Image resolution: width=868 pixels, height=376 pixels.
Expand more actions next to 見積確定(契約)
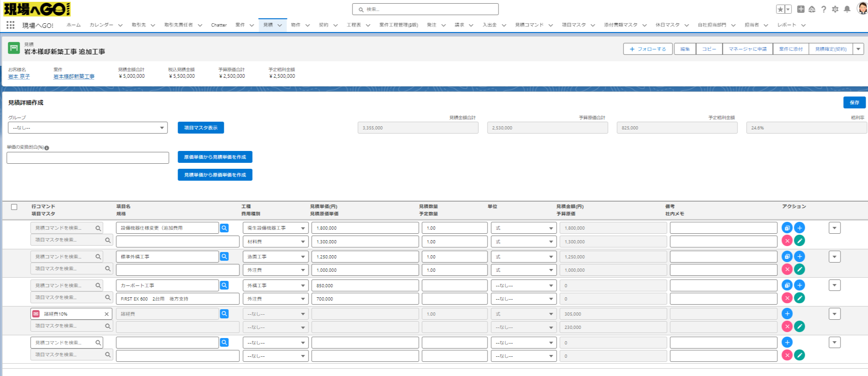point(858,49)
